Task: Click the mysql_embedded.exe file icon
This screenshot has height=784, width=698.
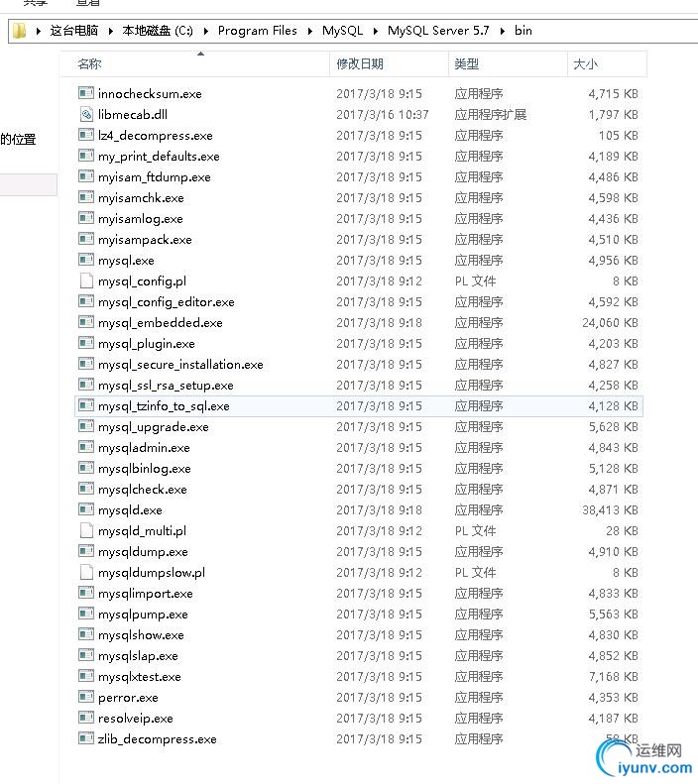Action: (86, 322)
